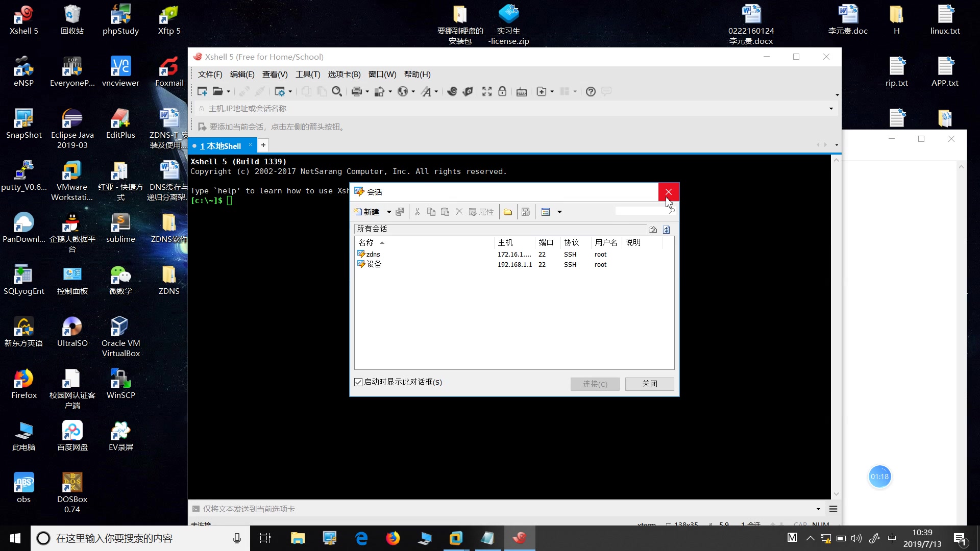980x551 pixels.
Task: Expand the 新建 dropdown arrow
Action: [x=389, y=212]
